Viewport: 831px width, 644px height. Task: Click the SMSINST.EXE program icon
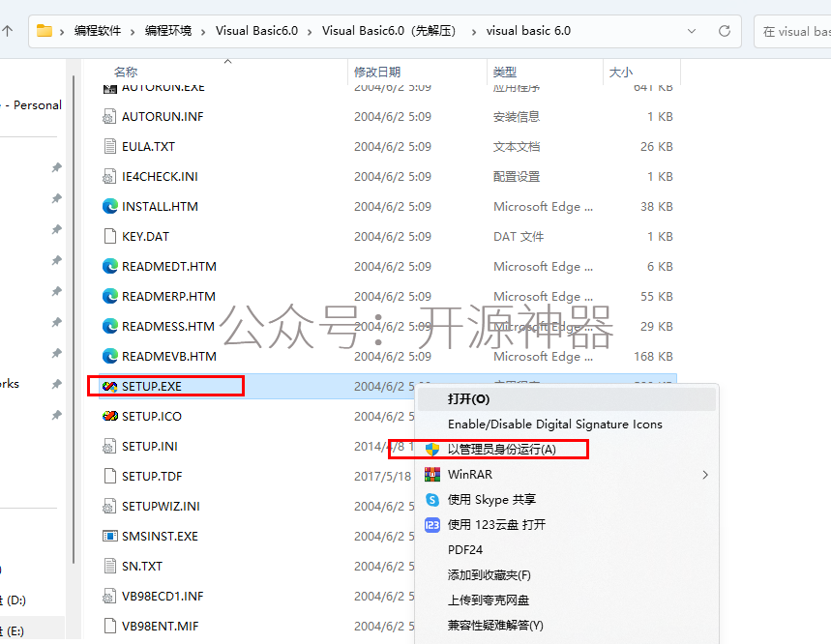(x=109, y=536)
